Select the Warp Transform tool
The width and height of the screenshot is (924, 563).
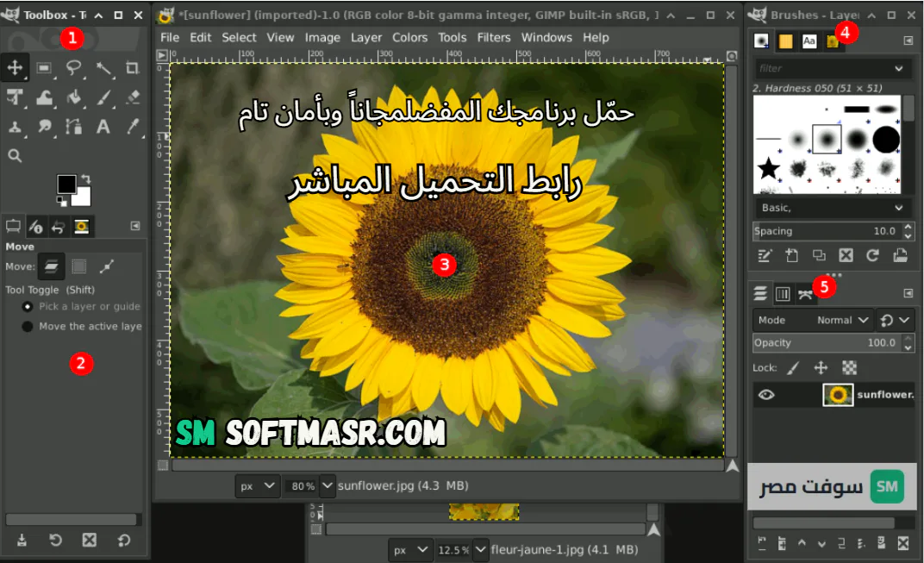click(44, 97)
